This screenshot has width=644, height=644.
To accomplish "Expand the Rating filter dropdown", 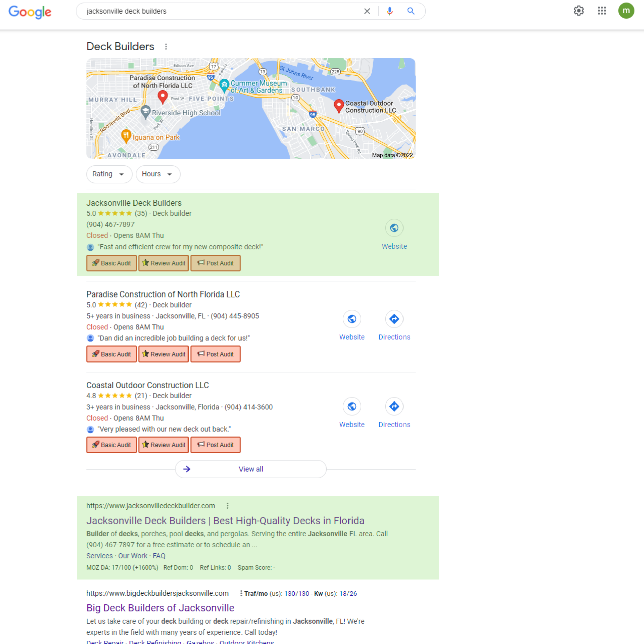I will [109, 174].
